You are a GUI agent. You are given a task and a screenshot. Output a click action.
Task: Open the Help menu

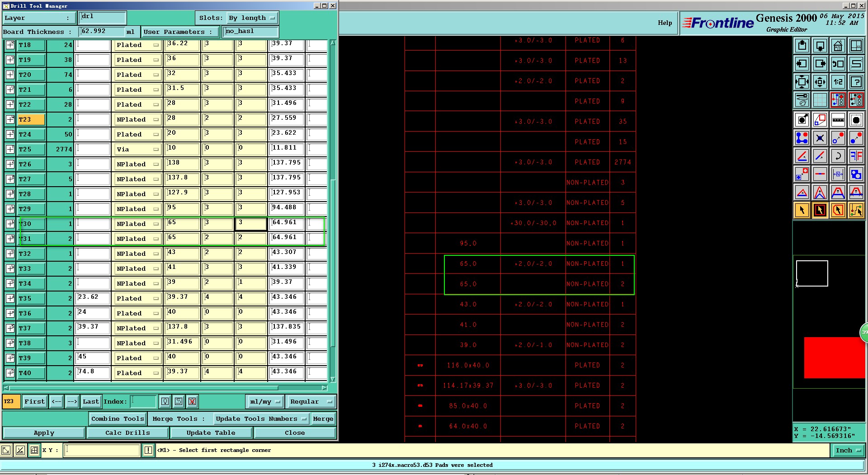665,23
